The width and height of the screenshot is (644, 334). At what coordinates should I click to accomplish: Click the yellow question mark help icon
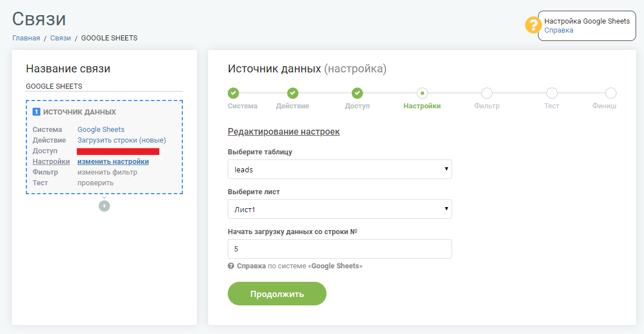point(533,25)
